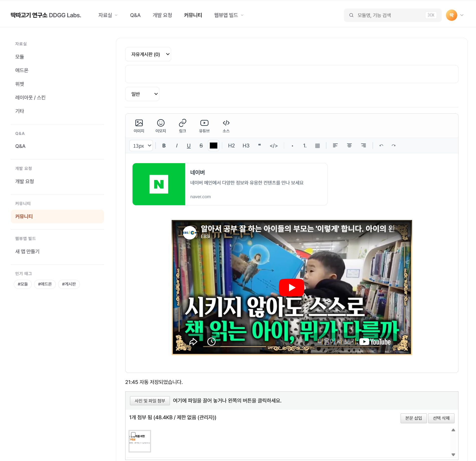
Task: Open the Q&A page from the top navigation
Action: 135,15
